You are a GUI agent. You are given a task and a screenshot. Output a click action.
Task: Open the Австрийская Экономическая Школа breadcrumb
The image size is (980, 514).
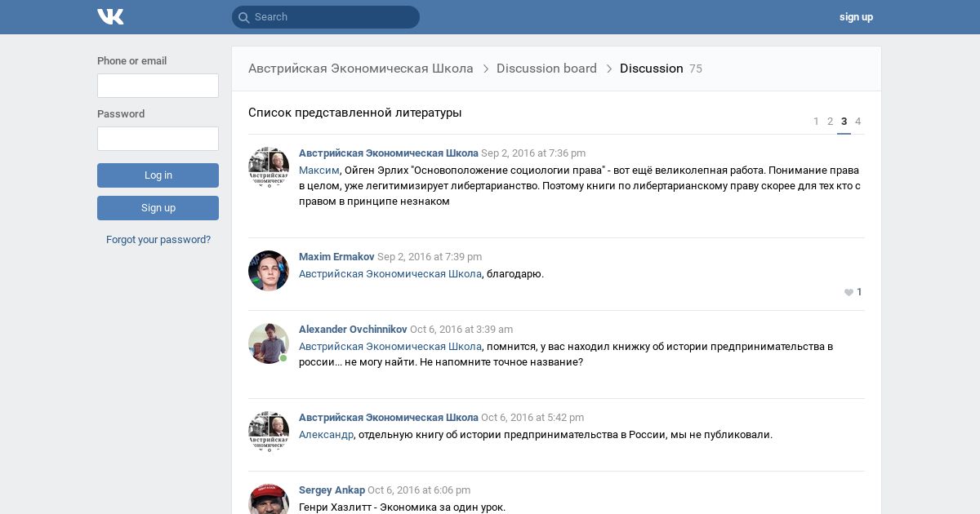pos(361,69)
